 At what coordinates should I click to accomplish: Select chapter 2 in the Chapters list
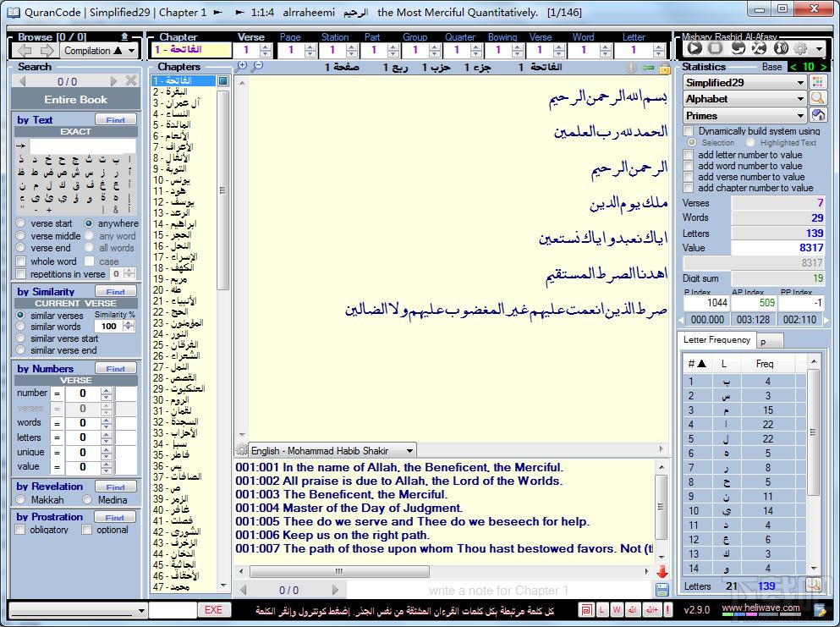pyautogui.click(x=173, y=91)
